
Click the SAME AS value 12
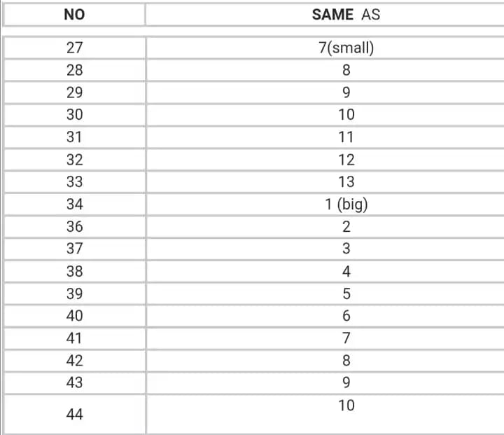[x=346, y=160]
